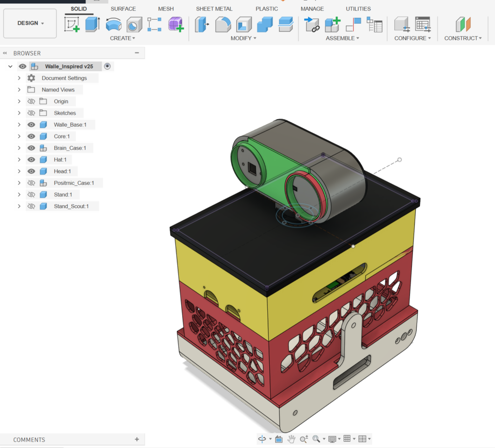
Task: Add a comment with the plus button
Action: coord(137,439)
